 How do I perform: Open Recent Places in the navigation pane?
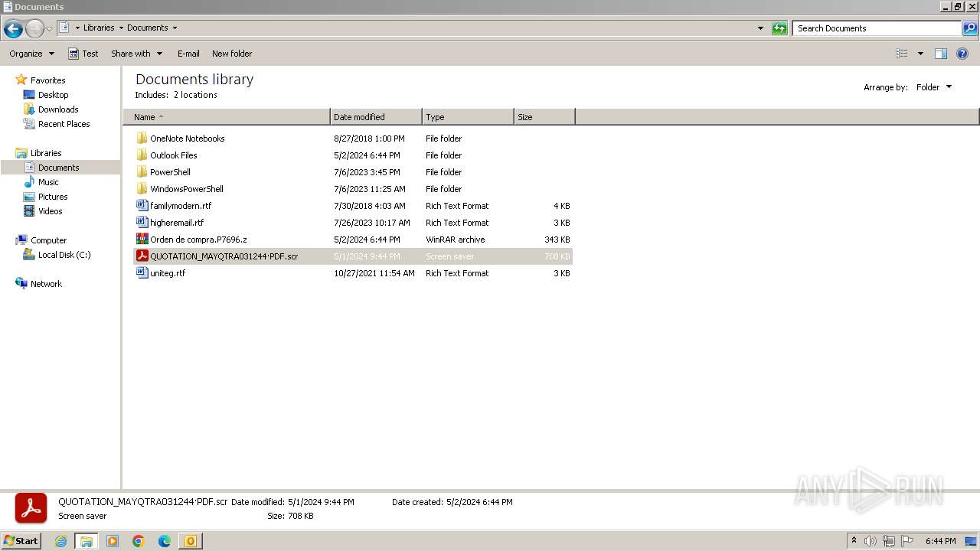point(64,124)
